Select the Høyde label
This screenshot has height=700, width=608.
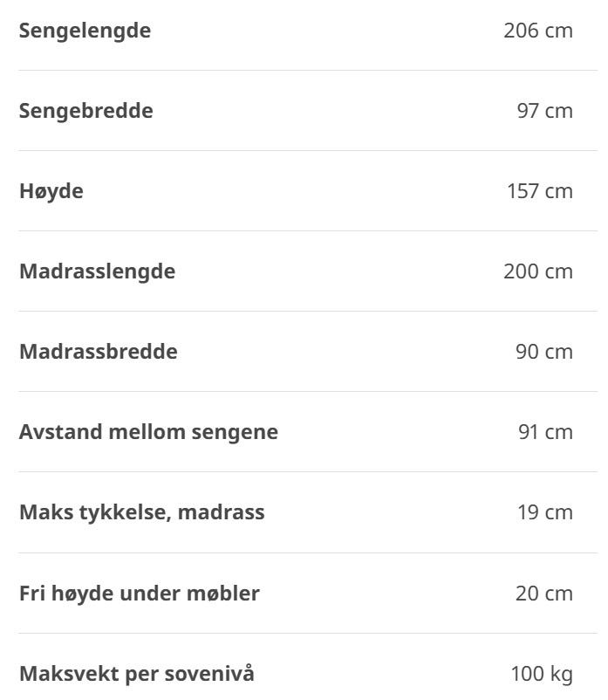tap(51, 192)
